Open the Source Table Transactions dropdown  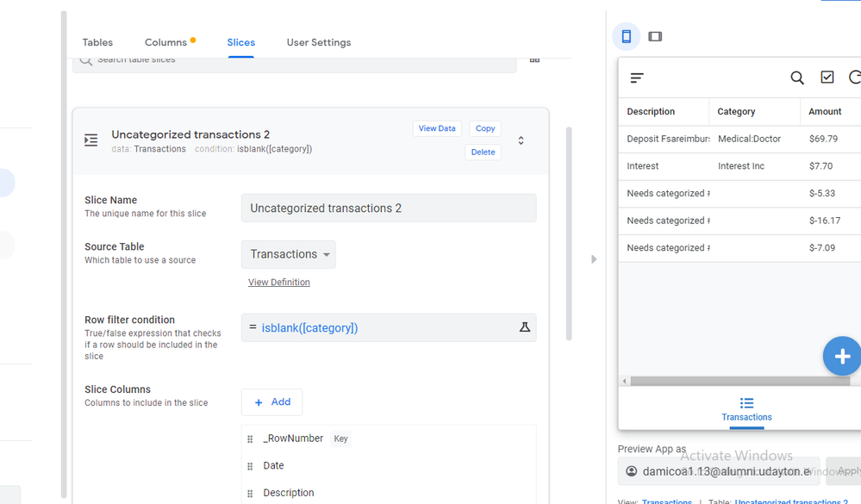click(288, 254)
